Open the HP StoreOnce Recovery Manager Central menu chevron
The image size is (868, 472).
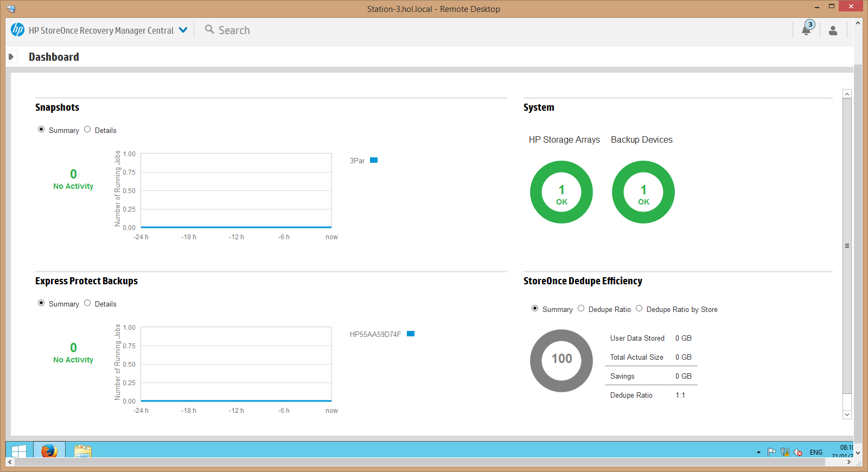coord(183,30)
